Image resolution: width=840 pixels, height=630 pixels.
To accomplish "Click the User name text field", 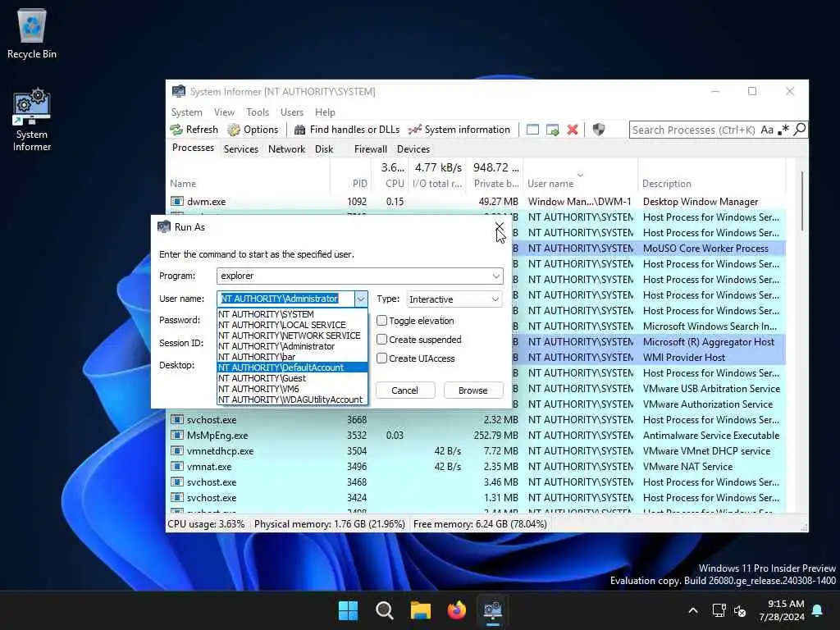I will pos(286,299).
